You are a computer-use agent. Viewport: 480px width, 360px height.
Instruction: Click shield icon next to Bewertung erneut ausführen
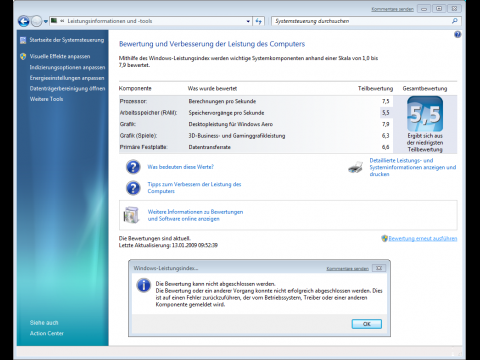[x=384, y=239]
